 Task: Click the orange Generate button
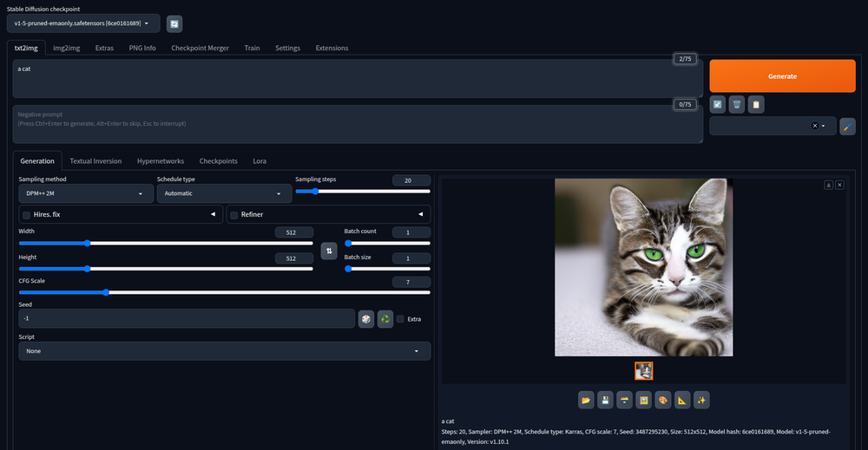tap(782, 76)
